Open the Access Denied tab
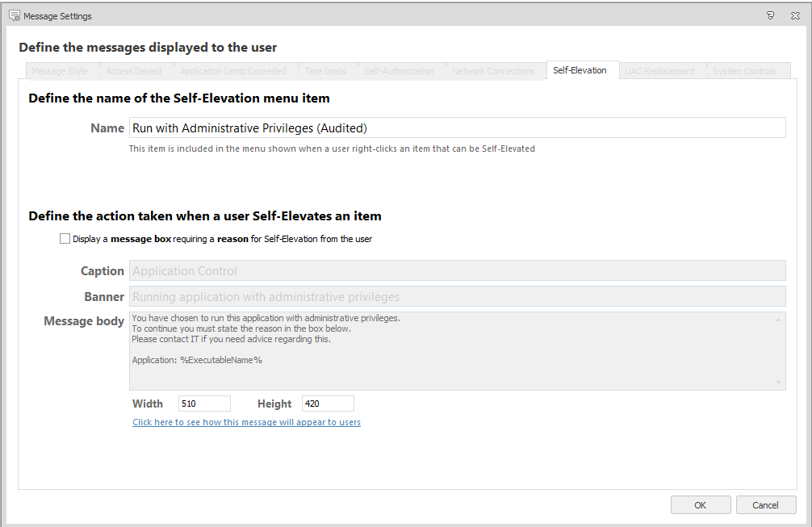Image resolution: width=812 pixels, height=527 pixels. coord(134,71)
